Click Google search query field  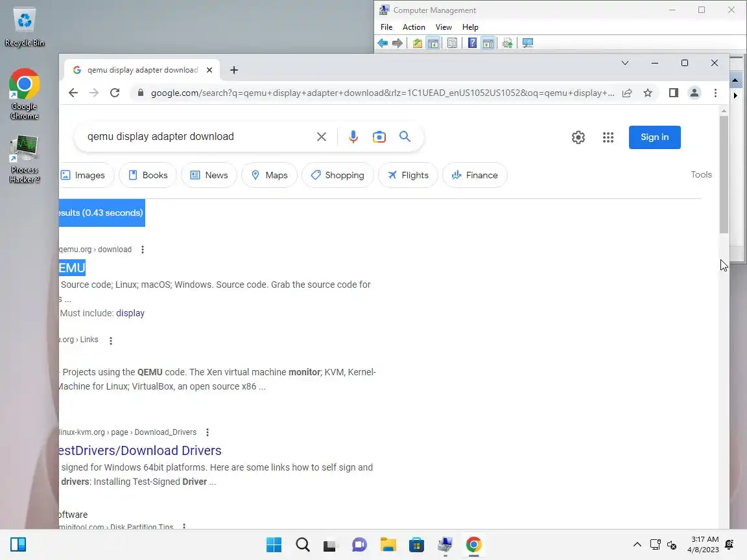pyautogui.click(x=198, y=137)
